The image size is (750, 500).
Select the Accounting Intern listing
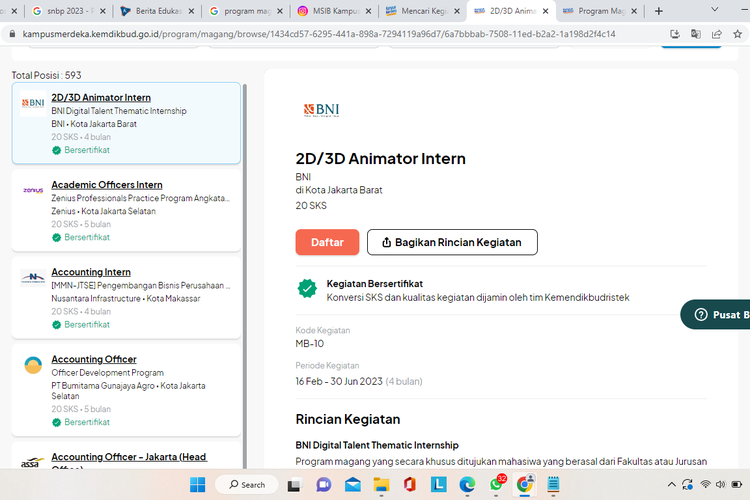click(x=91, y=272)
